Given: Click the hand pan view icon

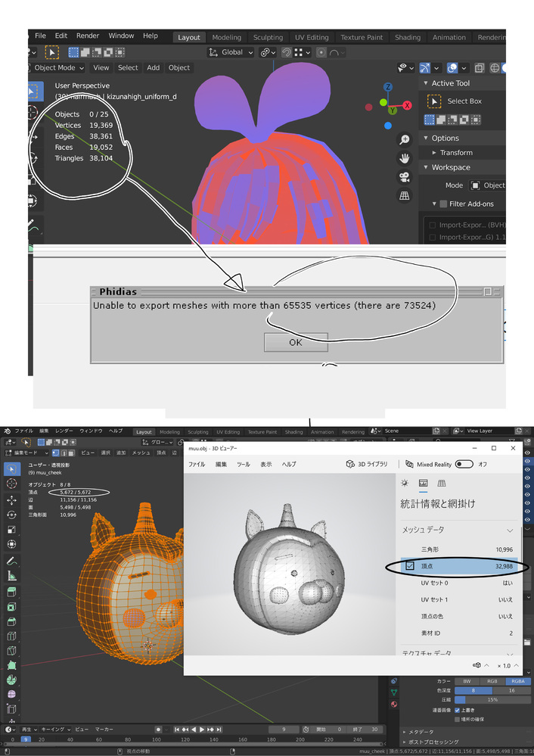Looking at the screenshot, I should (x=405, y=158).
